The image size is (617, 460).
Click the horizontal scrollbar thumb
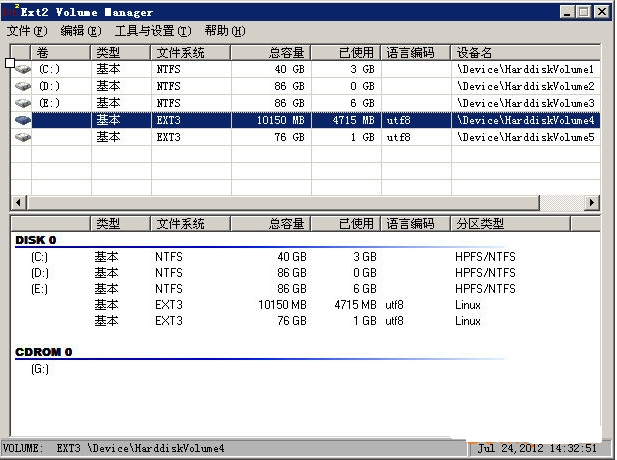tap(283, 203)
